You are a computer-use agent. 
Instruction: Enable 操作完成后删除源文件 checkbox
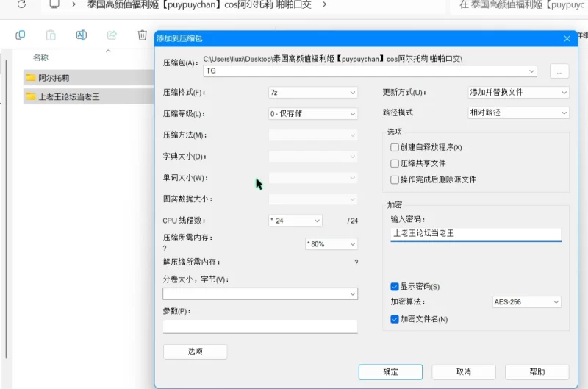point(395,179)
